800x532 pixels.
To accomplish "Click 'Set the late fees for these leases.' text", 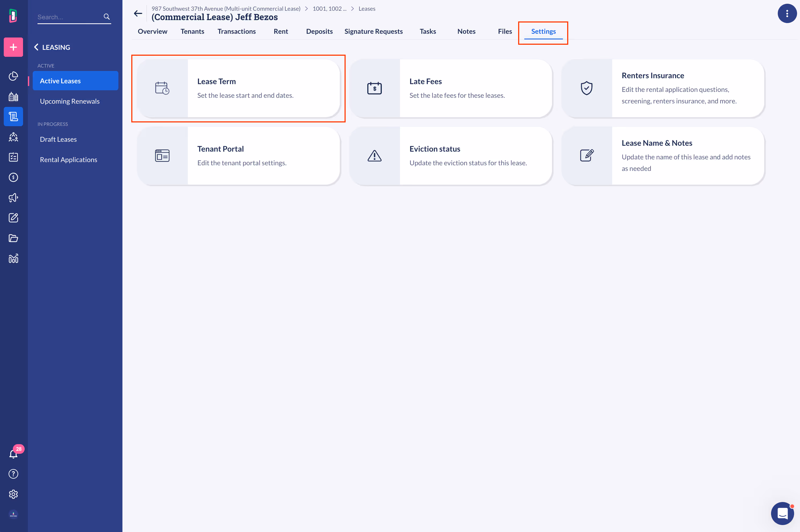I will pos(457,95).
